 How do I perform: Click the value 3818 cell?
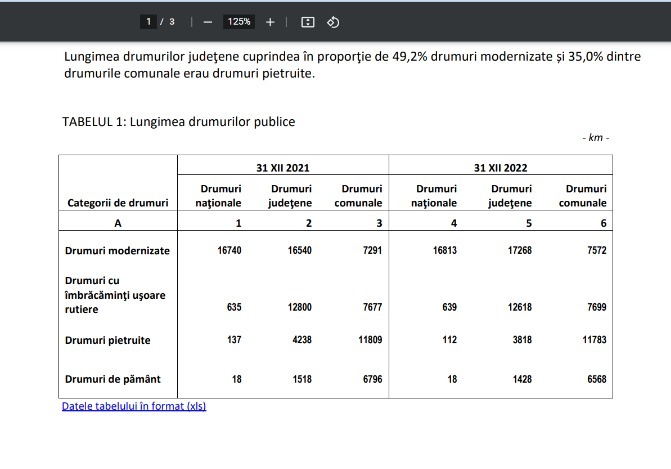tap(523, 340)
